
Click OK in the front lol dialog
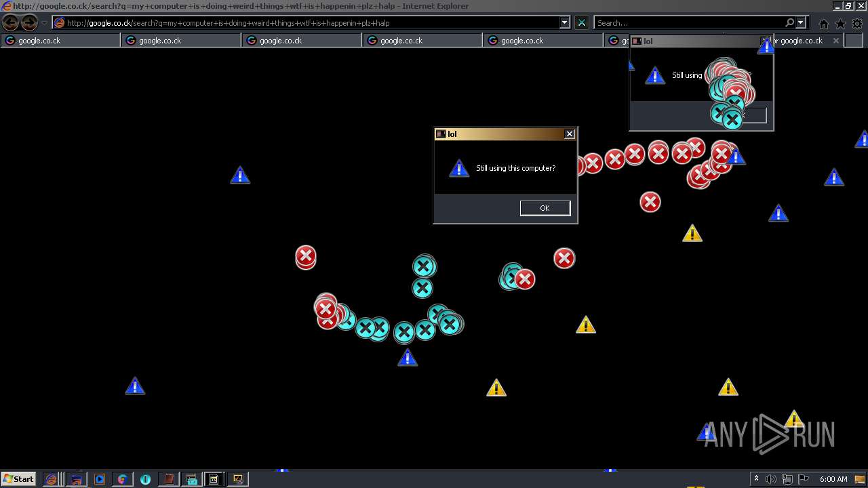tap(545, 208)
